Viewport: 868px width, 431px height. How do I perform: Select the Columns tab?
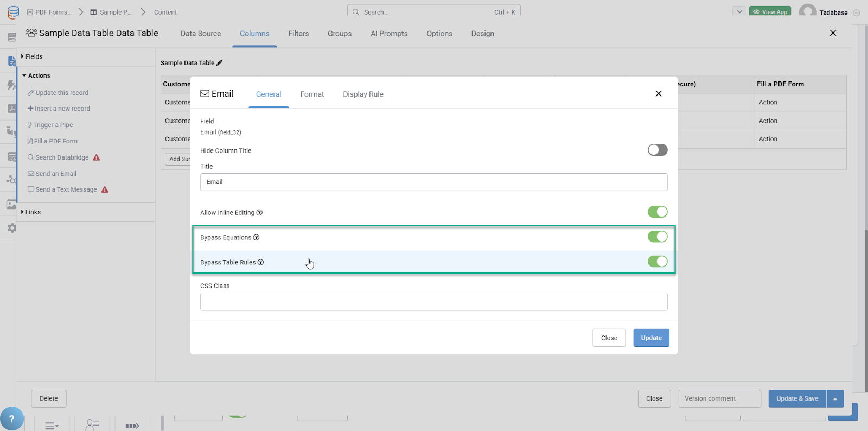pos(254,34)
